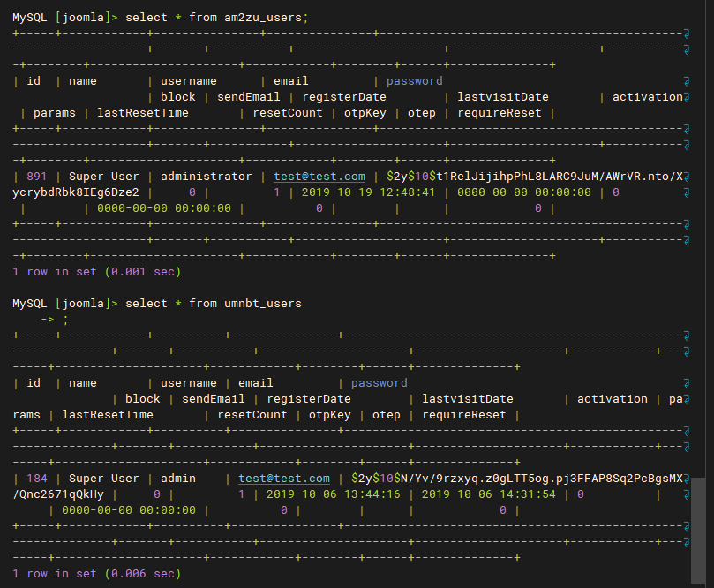Click the id value 184
This screenshot has width=714, height=588.
click(x=37, y=479)
